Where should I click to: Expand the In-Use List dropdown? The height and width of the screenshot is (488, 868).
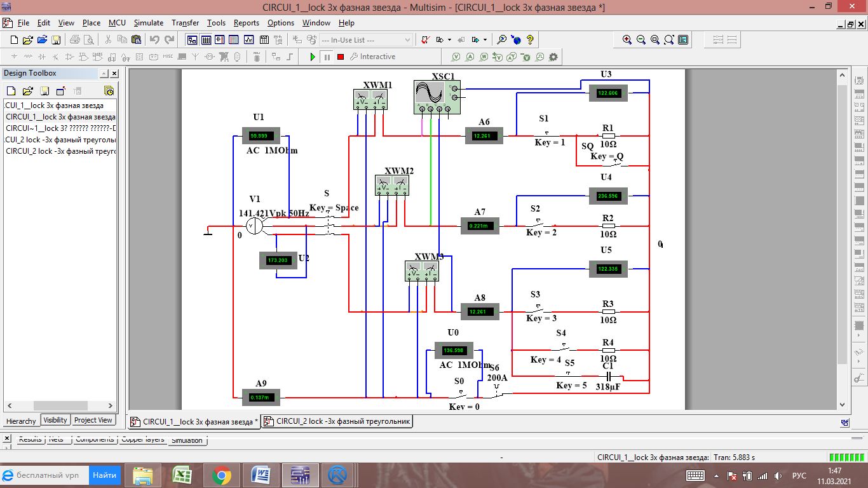[408, 40]
